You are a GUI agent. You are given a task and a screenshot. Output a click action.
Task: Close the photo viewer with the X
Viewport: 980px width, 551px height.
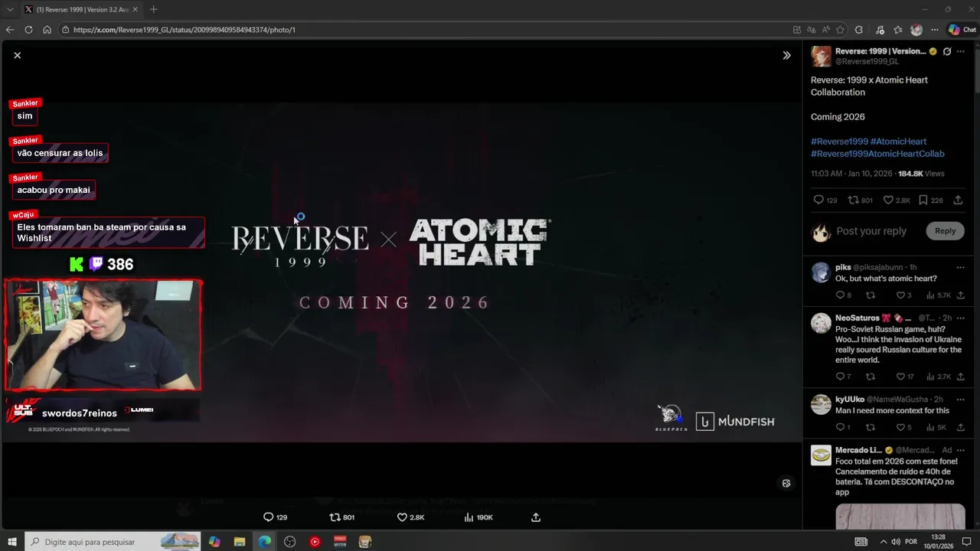(17, 55)
